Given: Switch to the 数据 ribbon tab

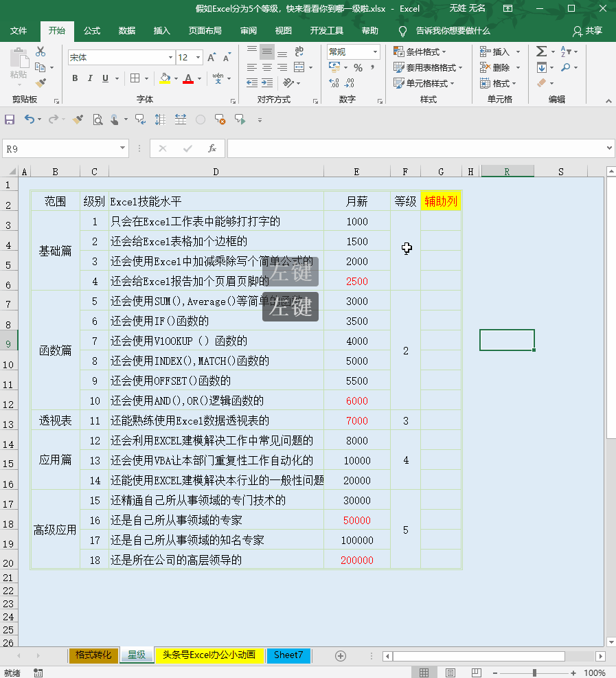Looking at the screenshot, I should (126, 31).
